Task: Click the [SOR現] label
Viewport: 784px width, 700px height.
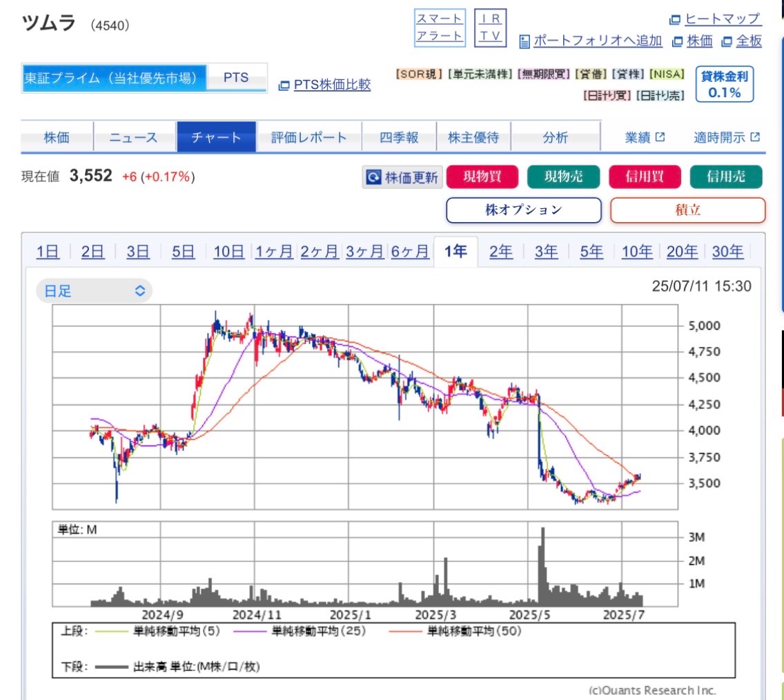Action: (419, 74)
